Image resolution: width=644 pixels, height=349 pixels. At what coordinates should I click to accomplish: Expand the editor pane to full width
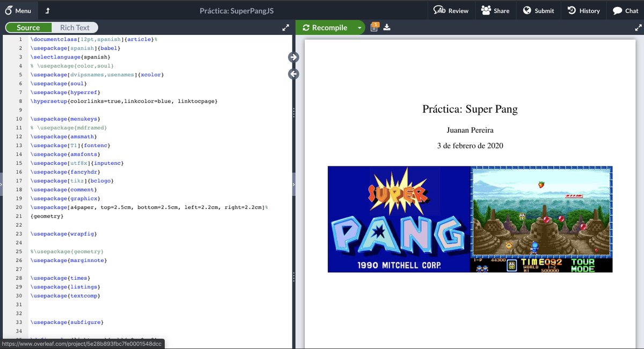286,27
